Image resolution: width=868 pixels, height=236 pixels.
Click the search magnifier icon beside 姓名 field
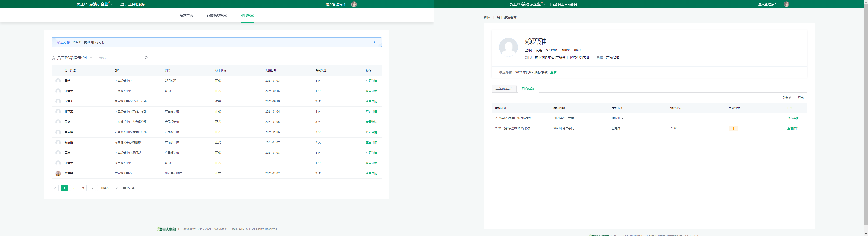click(x=146, y=58)
